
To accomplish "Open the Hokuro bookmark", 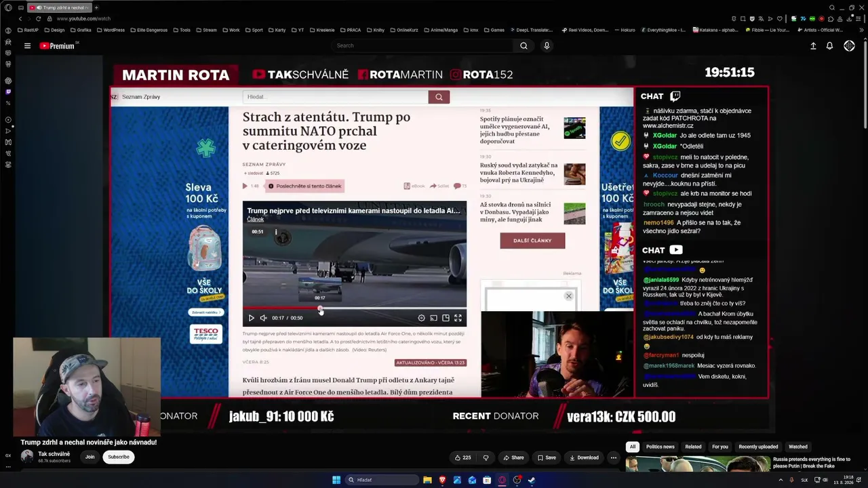I will pyautogui.click(x=624, y=30).
